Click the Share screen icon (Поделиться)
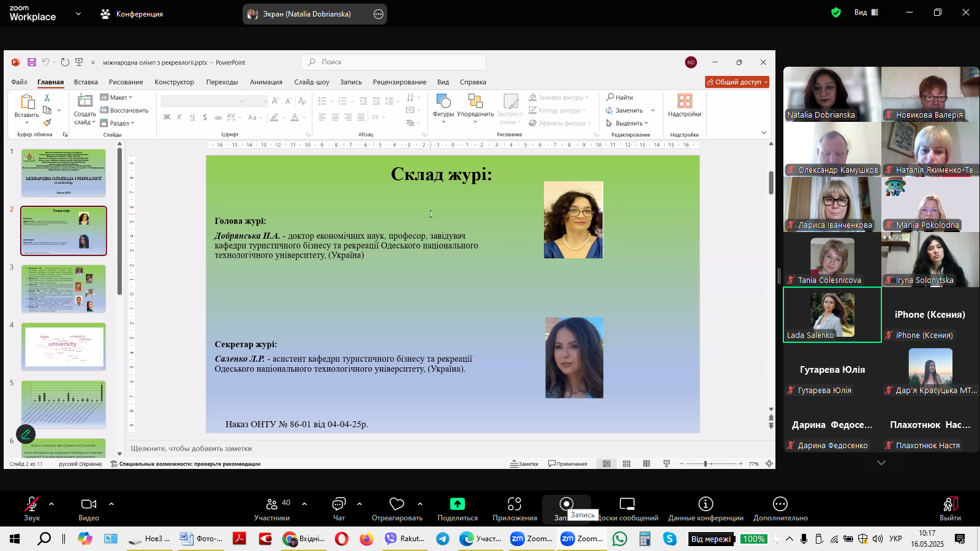Viewport: 980px width, 551px height. coord(457,504)
